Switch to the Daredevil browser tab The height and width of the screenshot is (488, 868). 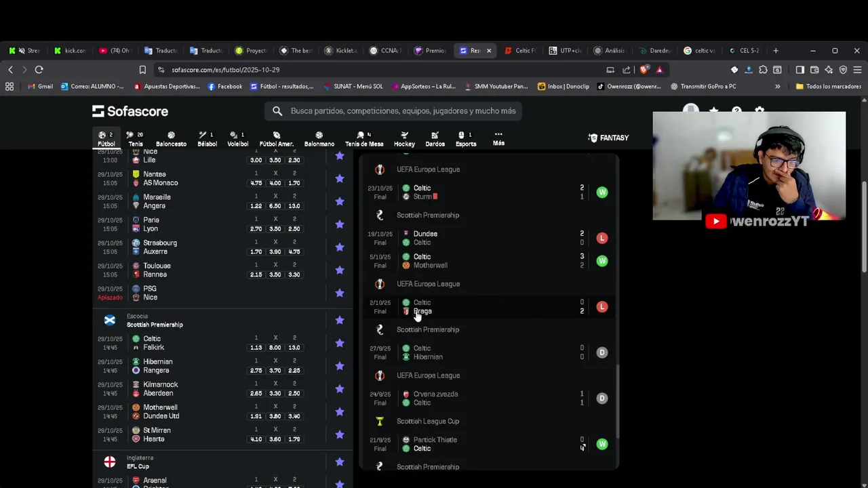pos(655,51)
